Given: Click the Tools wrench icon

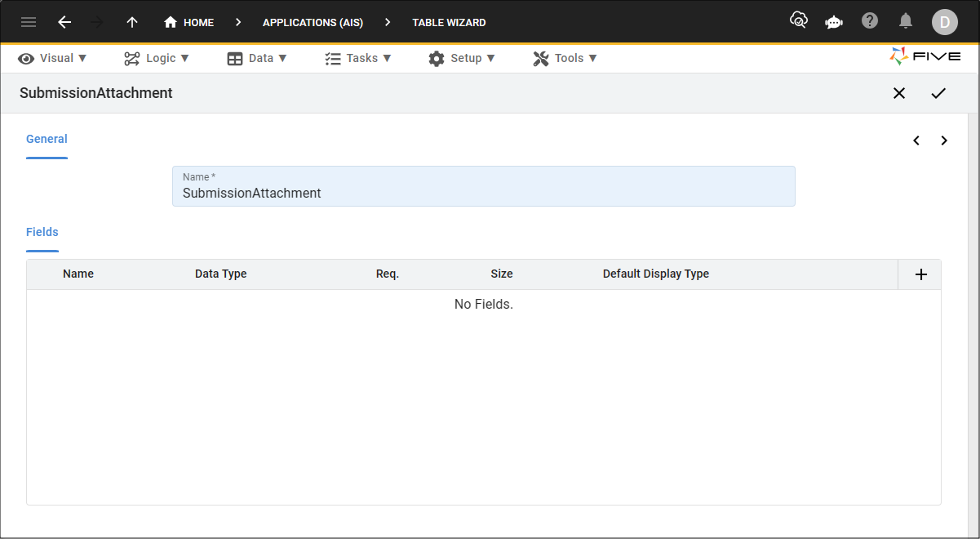Looking at the screenshot, I should click(540, 58).
